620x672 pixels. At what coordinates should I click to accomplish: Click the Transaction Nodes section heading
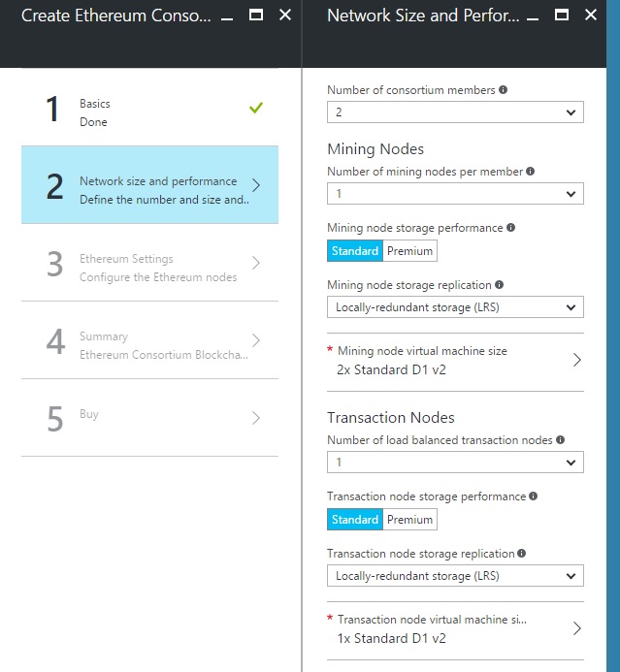[x=391, y=417]
